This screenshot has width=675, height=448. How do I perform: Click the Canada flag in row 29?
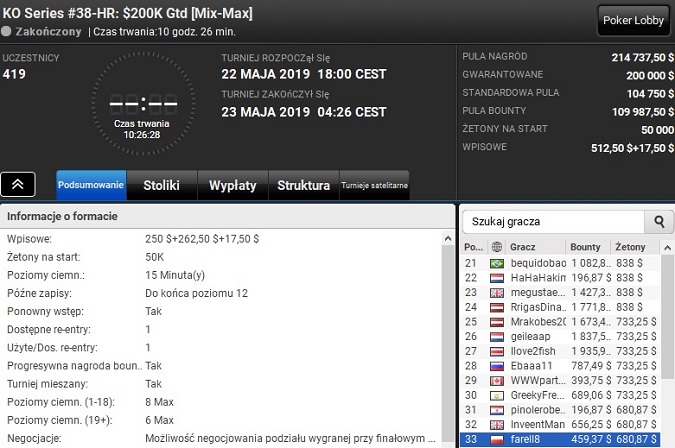pos(497,381)
